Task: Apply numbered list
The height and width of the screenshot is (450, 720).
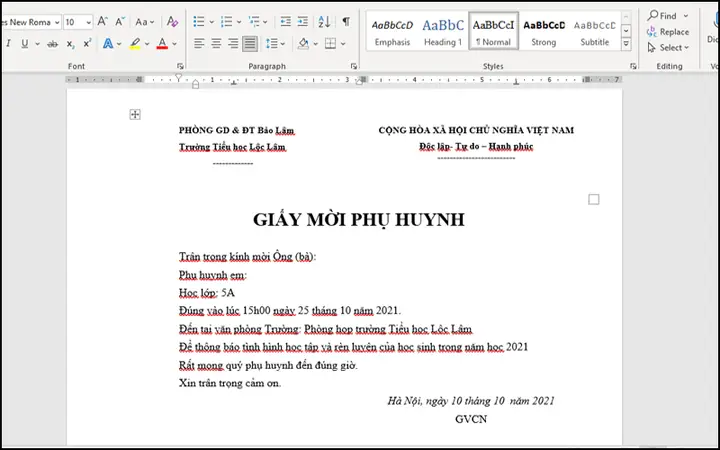Action: tap(226, 22)
